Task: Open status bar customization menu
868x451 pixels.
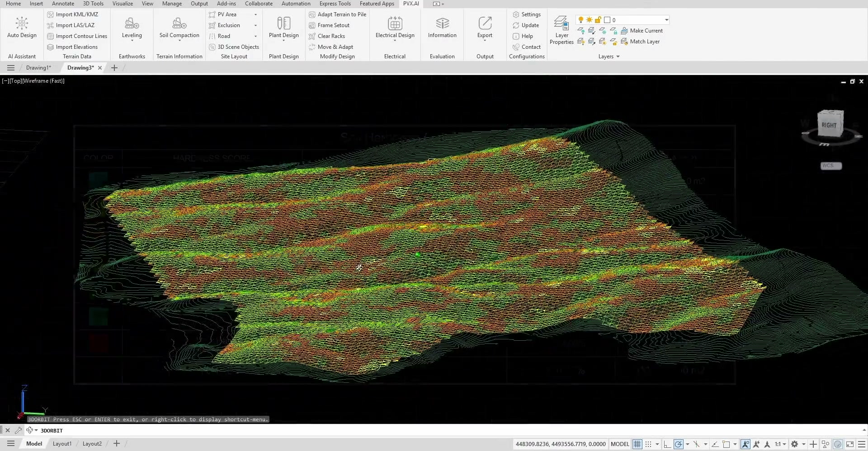Action: pyautogui.click(x=862, y=444)
